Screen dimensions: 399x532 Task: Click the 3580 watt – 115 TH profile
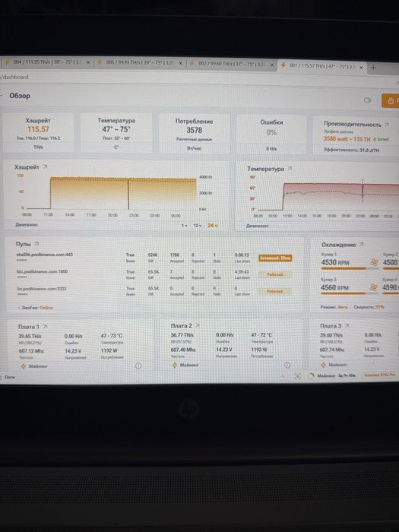[x=347, y=139]
